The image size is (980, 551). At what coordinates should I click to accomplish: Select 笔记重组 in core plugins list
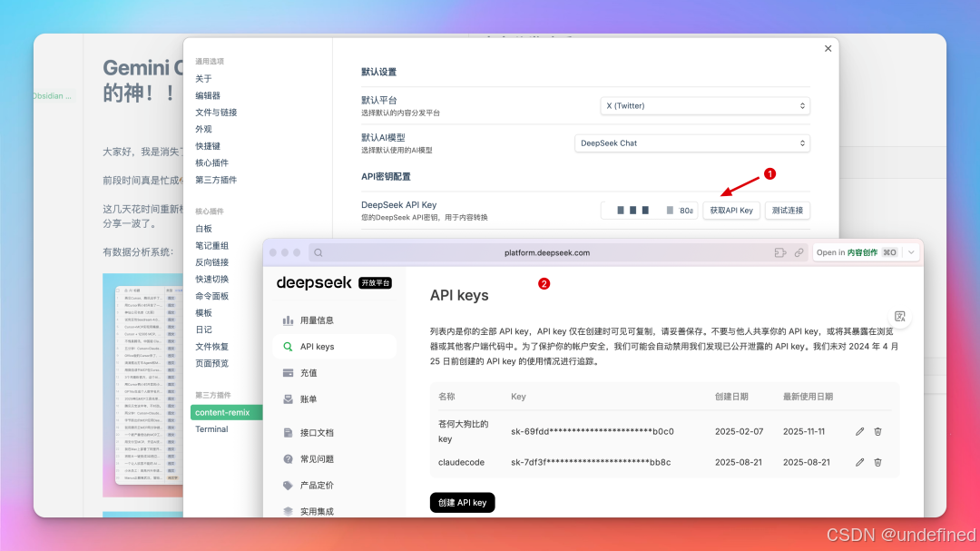(211, 246)
